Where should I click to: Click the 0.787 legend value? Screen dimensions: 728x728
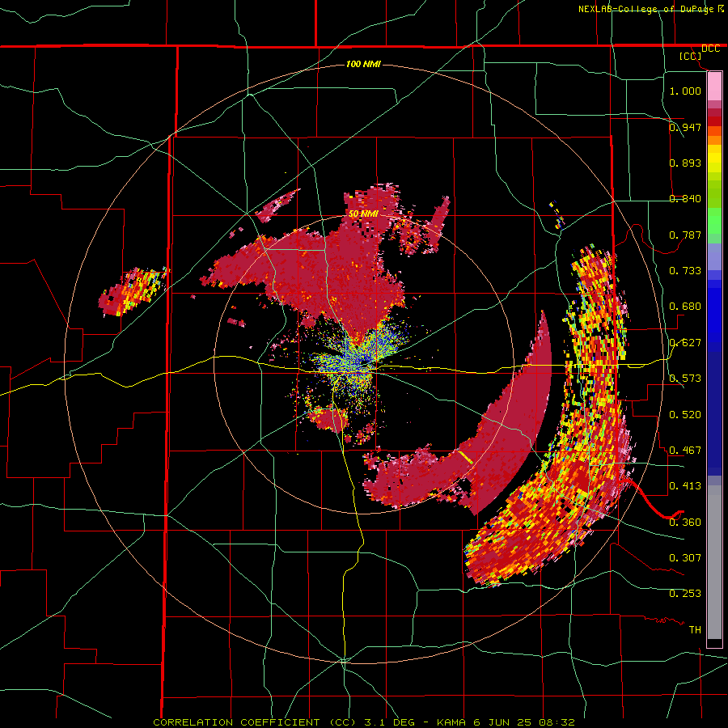click(685, 235)
